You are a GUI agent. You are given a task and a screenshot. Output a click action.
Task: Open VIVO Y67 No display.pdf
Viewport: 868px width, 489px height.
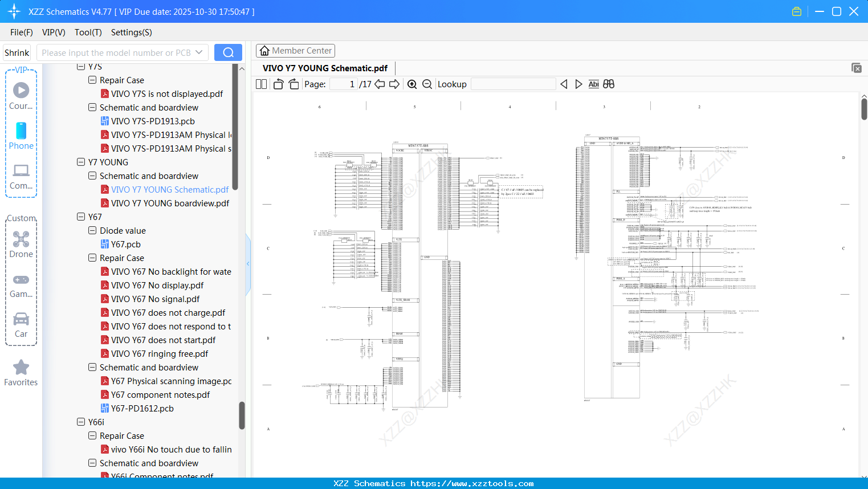(157, 286)
